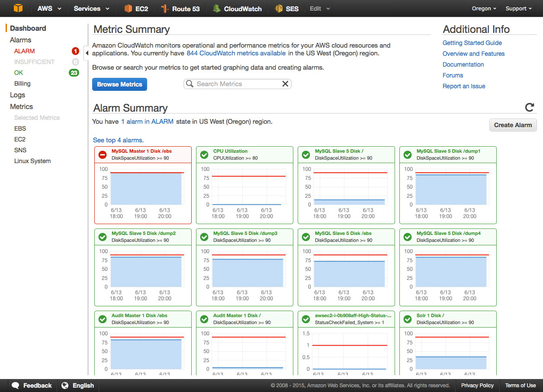This screenshot has height=392, width=543.
Task: Open the Documentation link
Action: click(463, 64)
